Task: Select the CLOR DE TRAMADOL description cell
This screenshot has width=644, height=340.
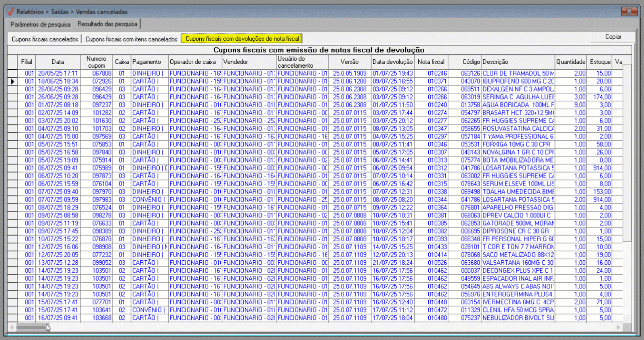Action: coord(517,73)
